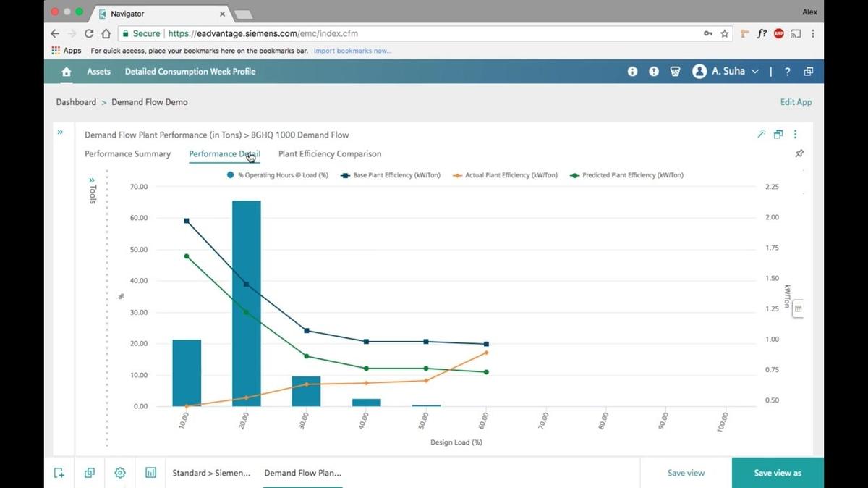868x488 pixels.
Task: Open the Apps shortcut in the bookmarks bar
Action: [67, 51]
